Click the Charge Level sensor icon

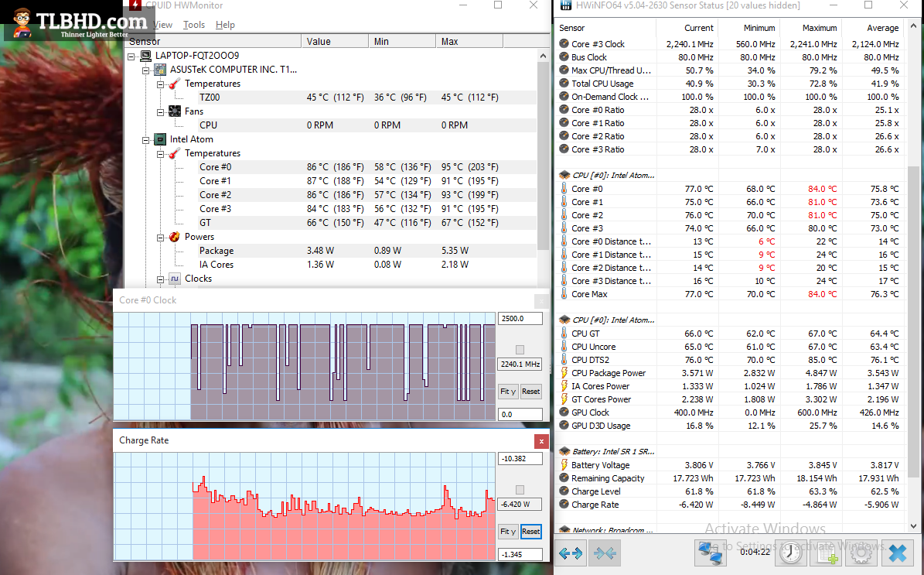pyautogui.click(x=564, y=491)
